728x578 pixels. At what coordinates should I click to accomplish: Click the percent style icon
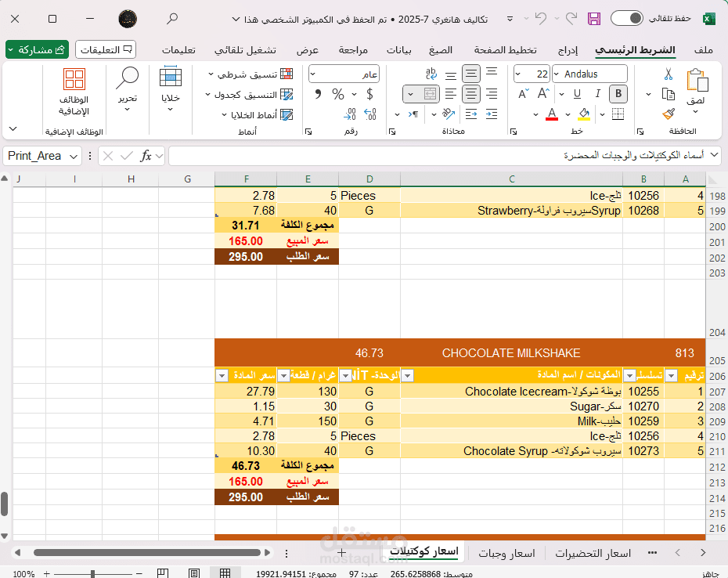(338, 94)
